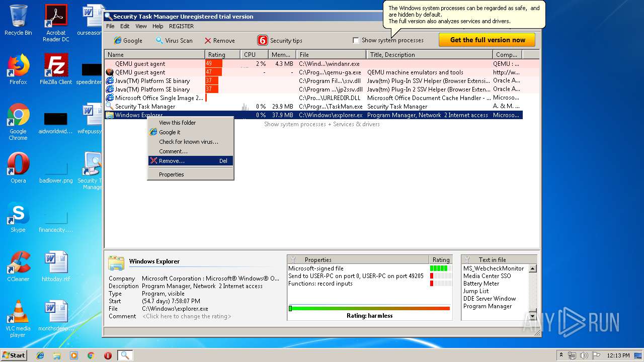Open Firefox desktop icon

18,69
